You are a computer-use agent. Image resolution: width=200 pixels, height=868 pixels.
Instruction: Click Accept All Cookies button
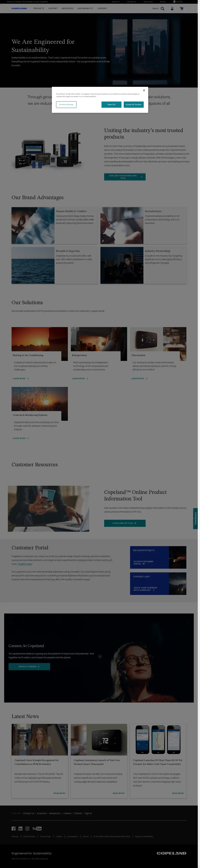pos(133,104)
